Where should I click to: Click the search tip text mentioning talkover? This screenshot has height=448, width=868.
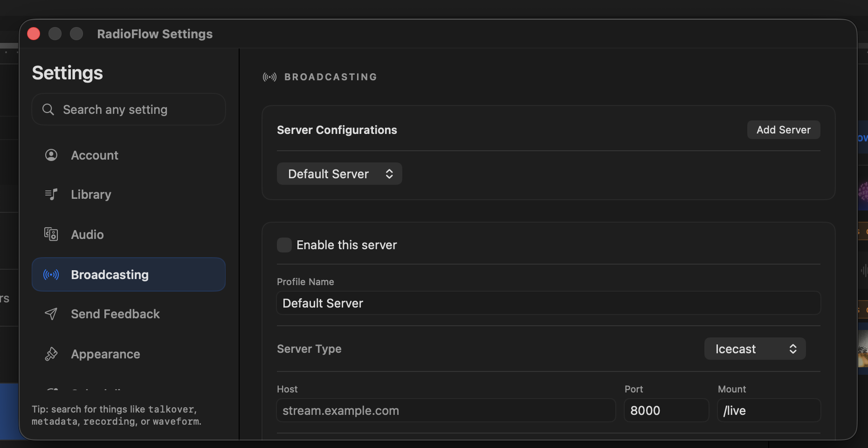pyautogui.click(x=117, y=415)
